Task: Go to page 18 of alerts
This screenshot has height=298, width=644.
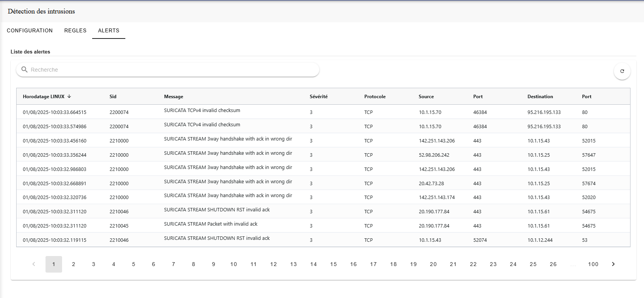Action: point(393,264)
